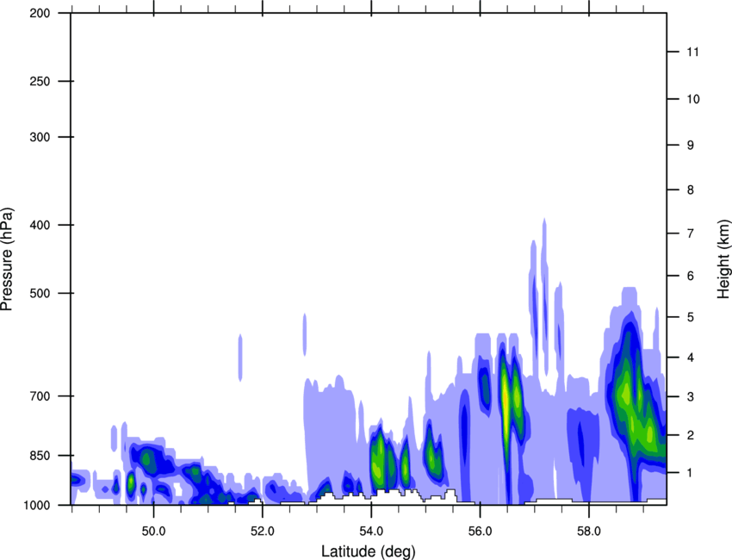
Task: Click the 8 km height label
Action: pyautogui.click(x=691, y=190)
